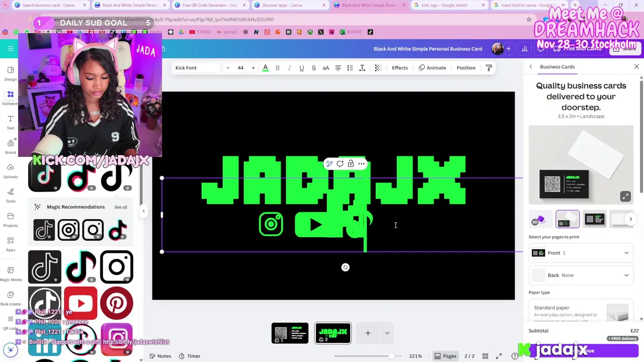Screen dimensions: 644x362
Task: Open the Back page dropdown
Action: pos(581,275)
